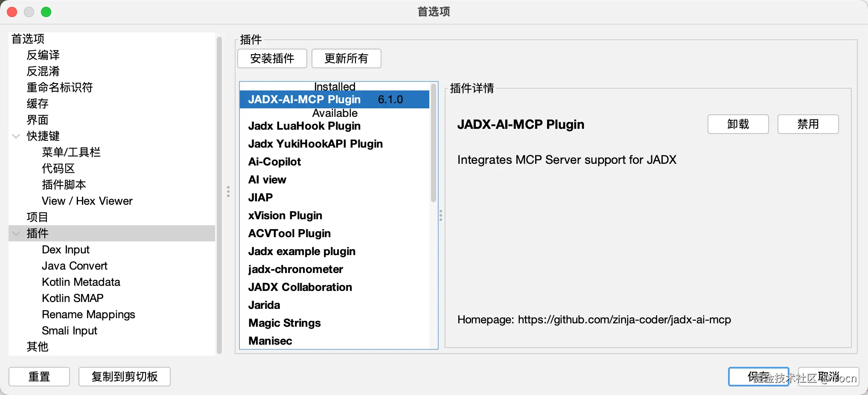Screen dimensions: 868x395
Task: Choose xVision Plugin from available list
Action: coord(285,216)
